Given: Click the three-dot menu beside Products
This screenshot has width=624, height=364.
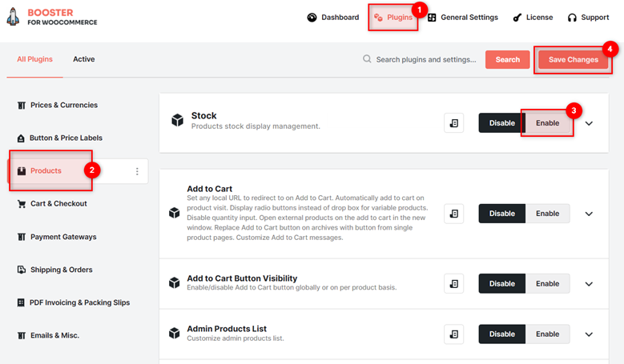Looking at the screenshot, I should point(137,171).
